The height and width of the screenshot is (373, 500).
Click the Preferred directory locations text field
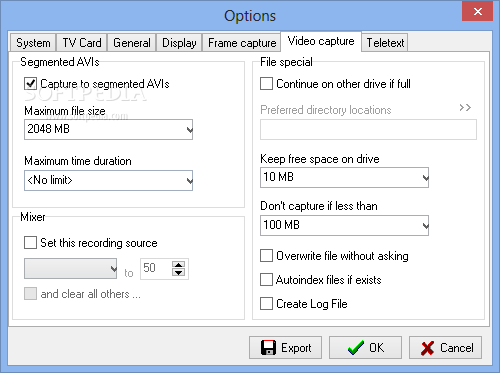tap(368, 130)
